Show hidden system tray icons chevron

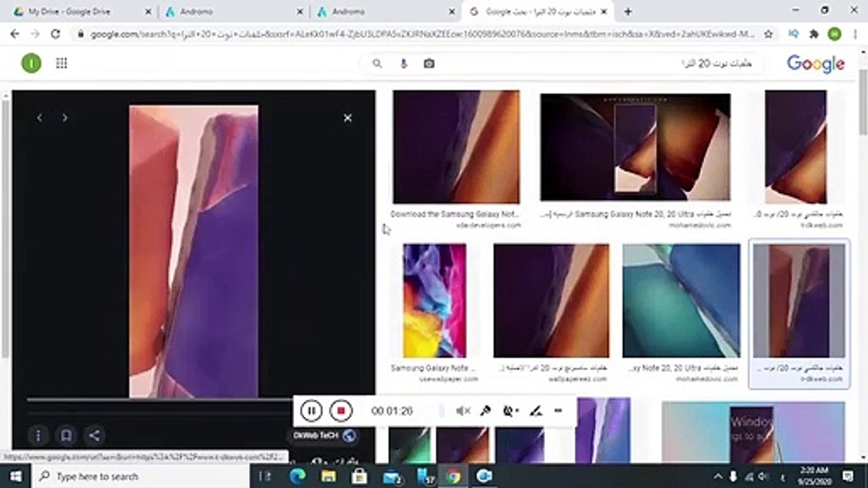[718, 476]
